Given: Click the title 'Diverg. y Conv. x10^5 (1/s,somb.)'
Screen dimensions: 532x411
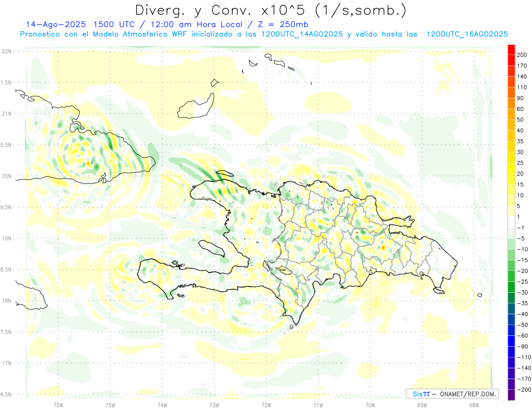Looking at the screenshot, I should coord(270,10).
